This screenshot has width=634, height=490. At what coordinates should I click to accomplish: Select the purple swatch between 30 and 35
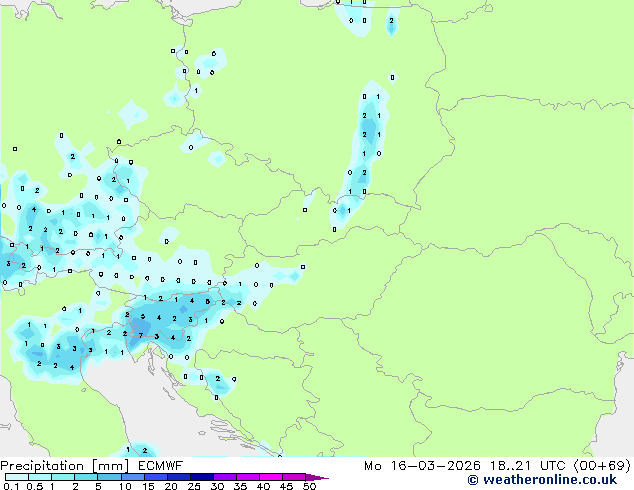[224, 477]
